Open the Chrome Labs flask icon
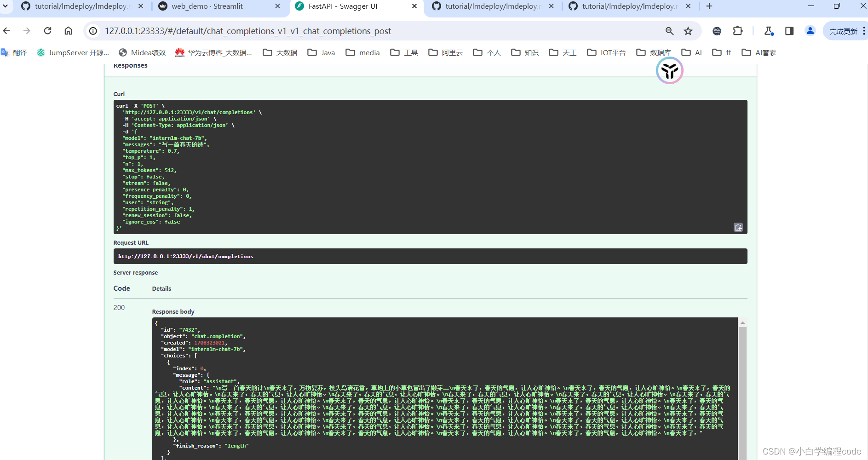The width and height of the screenshot is (868, 460). (x=769, y=31)
